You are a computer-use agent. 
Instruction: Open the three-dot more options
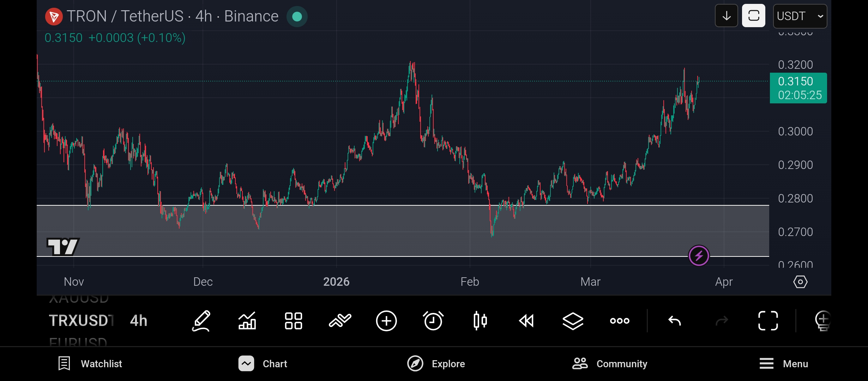[x=620, y=321]
